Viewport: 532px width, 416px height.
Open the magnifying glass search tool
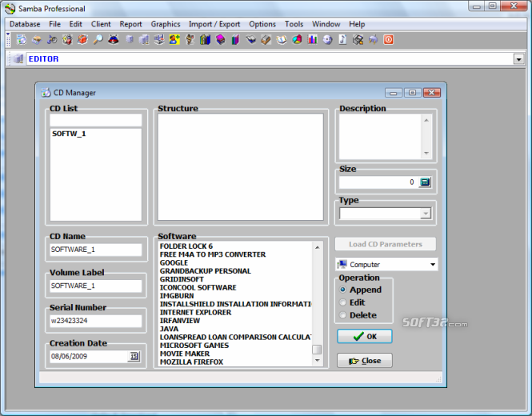click(x=98, y=40)
